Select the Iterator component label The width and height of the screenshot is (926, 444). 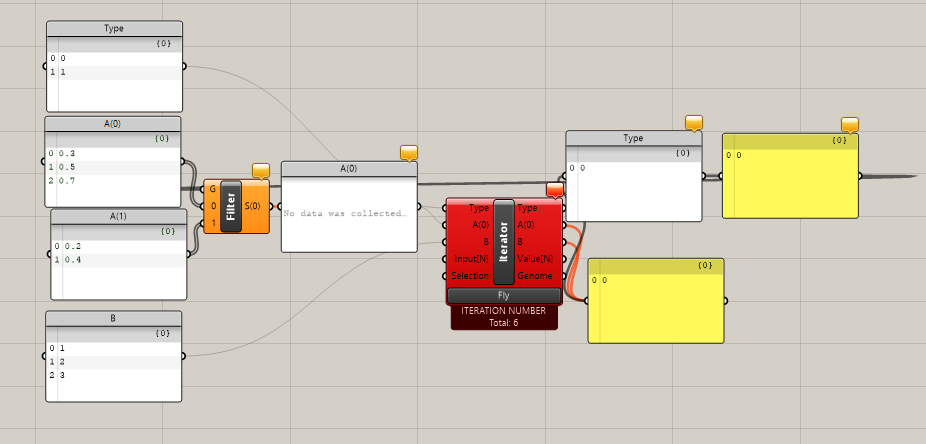point(504,242)
